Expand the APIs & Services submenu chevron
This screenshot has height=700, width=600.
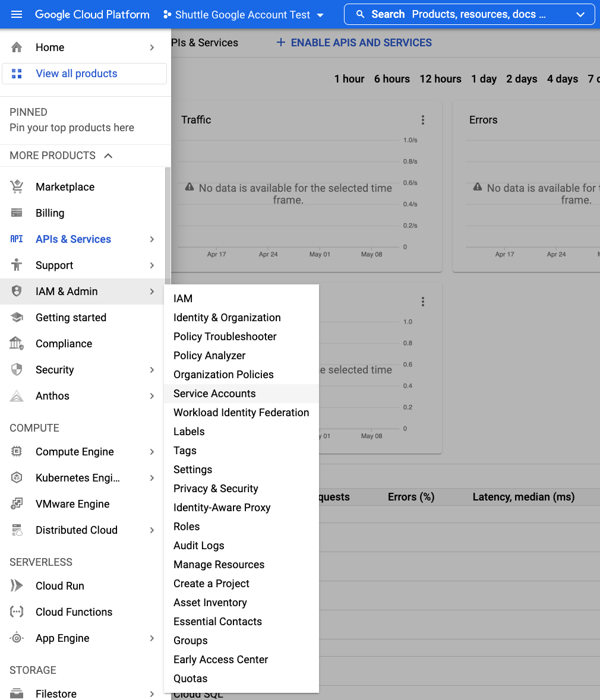click(x=152, y=239)
